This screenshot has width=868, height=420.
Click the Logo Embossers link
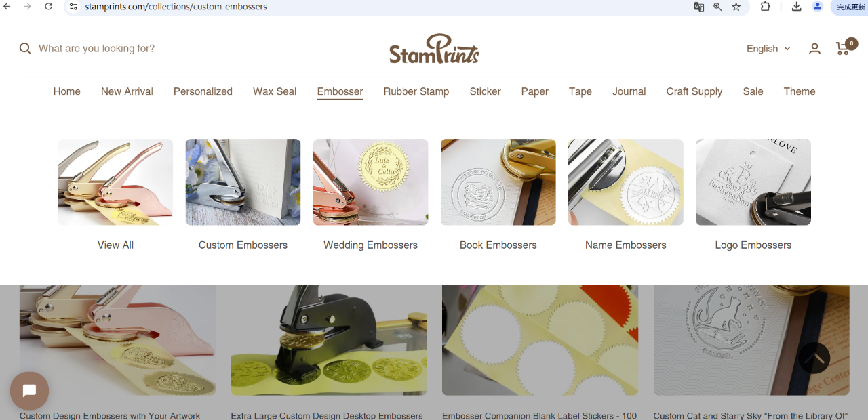753,245
